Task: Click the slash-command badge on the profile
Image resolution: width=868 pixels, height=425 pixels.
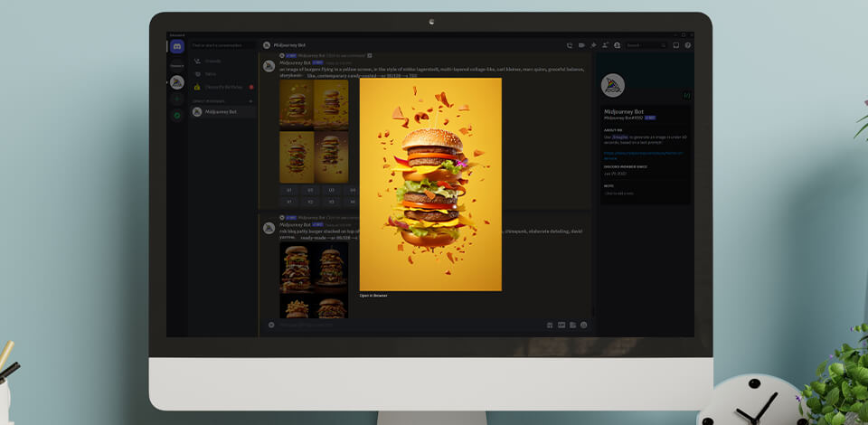Action: [x=687, y=95]
